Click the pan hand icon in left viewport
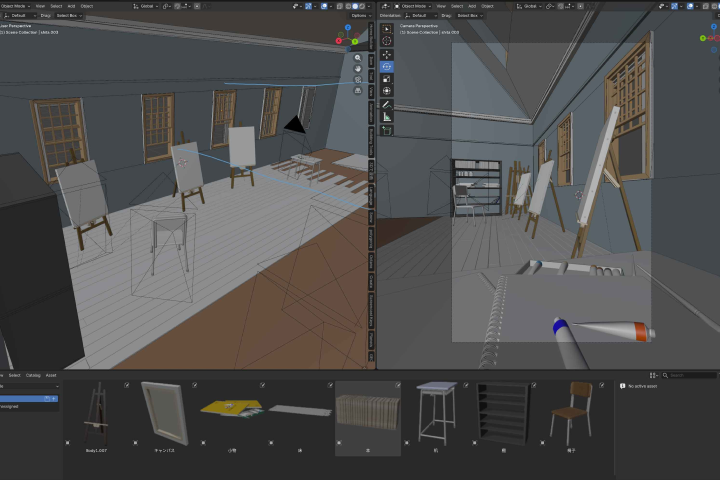 tap(358, 69)
